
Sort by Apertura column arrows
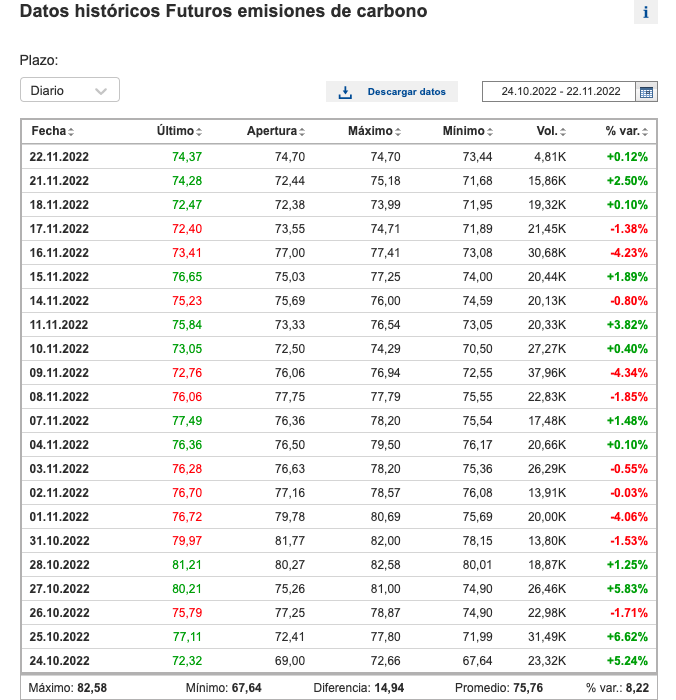point(302,131)
